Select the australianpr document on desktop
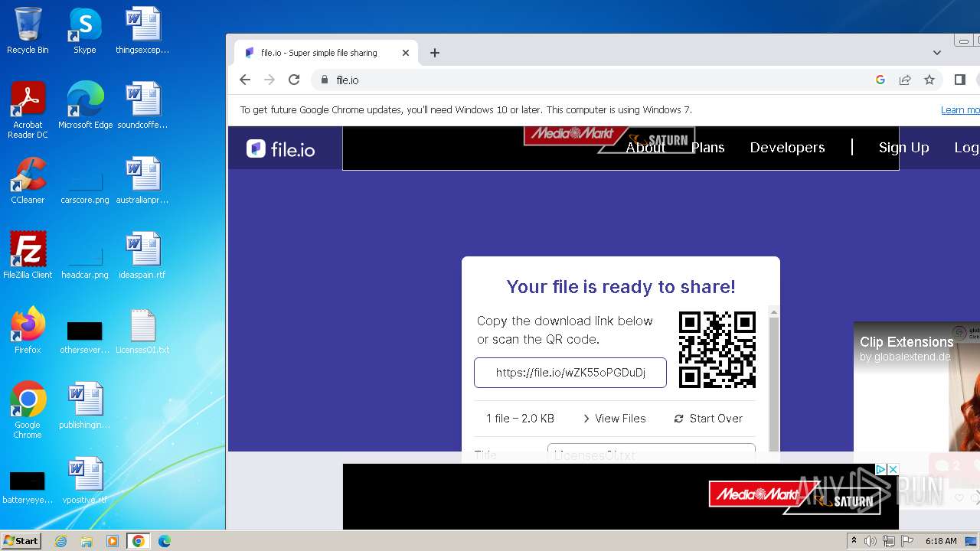The image size is (980, 551). pyautogui.click(x=142, y=181)
